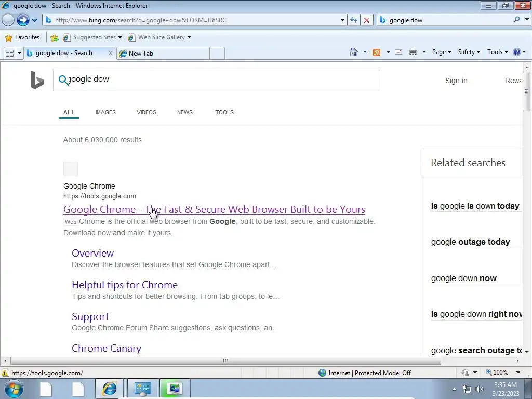Select the IMAGES results tab
Image resolution: width=532 pixels, height=399 pixels.
click(105, 112)
